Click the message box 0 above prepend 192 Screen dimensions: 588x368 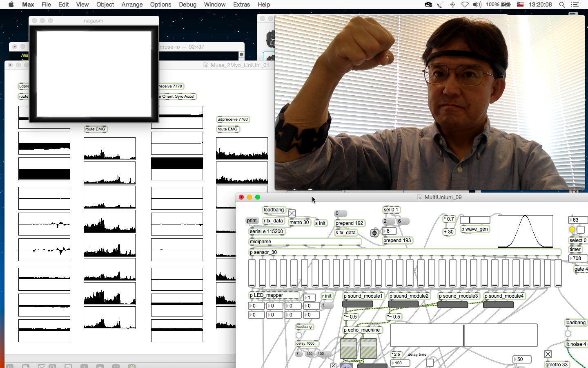point(341,213)
